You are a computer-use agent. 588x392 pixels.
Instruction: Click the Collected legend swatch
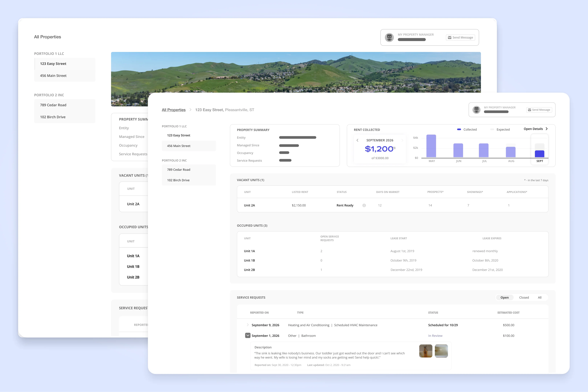click(459, 130)
